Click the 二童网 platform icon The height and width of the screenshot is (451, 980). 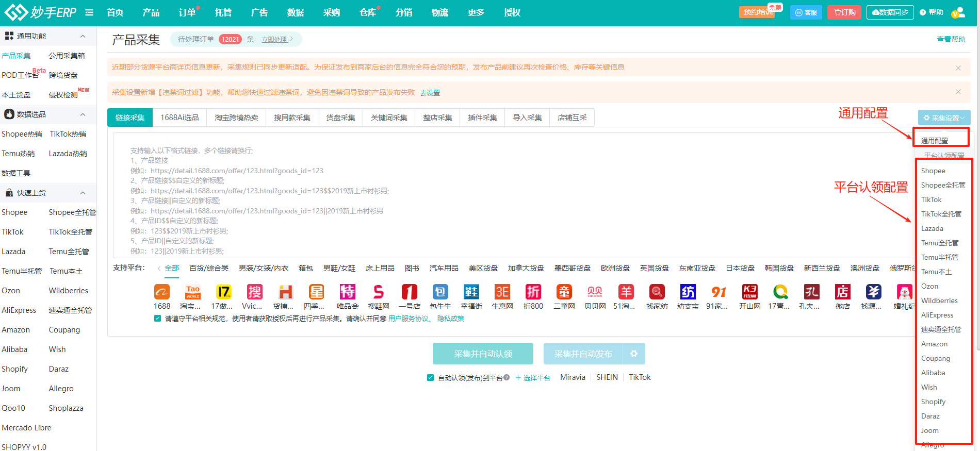pos(564,292)
